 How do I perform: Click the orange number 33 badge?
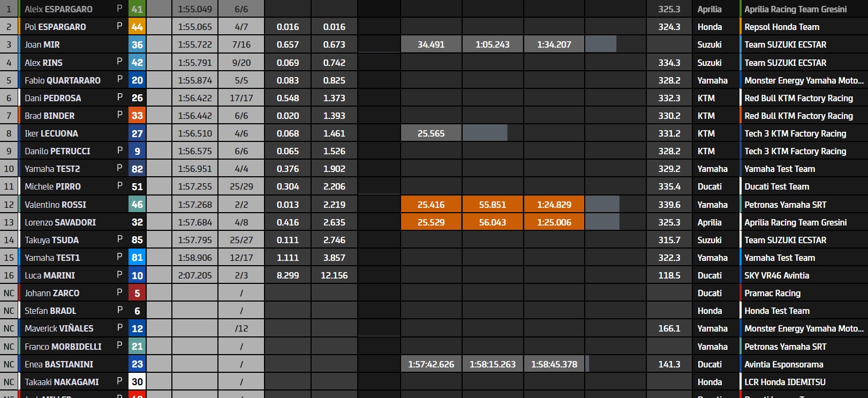pos(137,116)
